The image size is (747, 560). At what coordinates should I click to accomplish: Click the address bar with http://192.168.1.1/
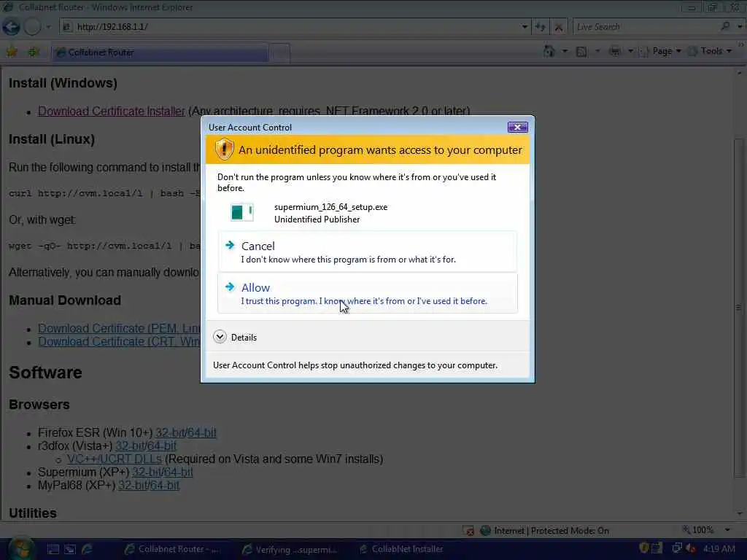(290, 27)
